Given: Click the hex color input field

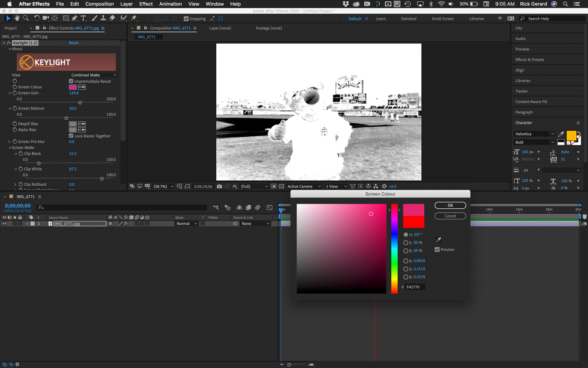Looking at the screenshot, I should [x=414, y=287].
